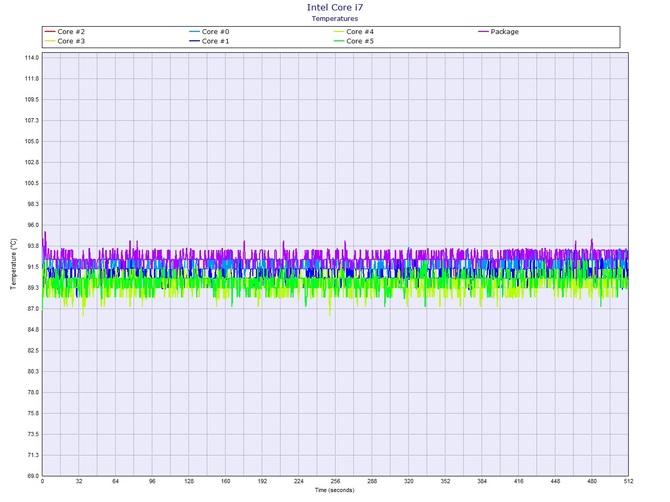Select the Package legend label
The height and width of the screenshot is (502, 670).
pyautogui.click(x=505, y=32)
